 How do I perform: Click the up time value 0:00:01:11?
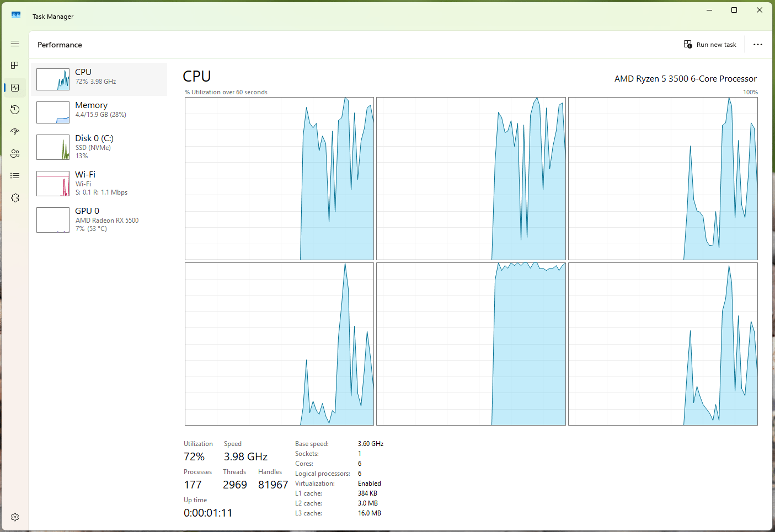click(208, 513)
